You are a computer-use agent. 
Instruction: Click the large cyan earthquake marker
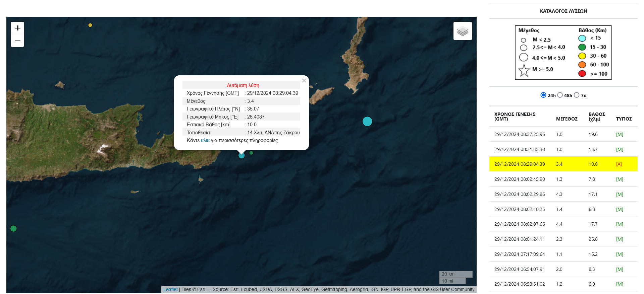[367, 122]
